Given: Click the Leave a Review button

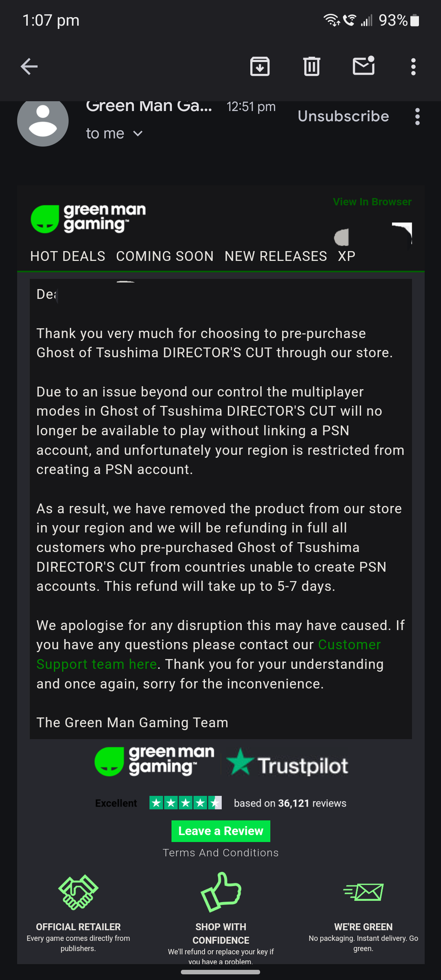Looking at the screenshot, I should tap(221, 831).
